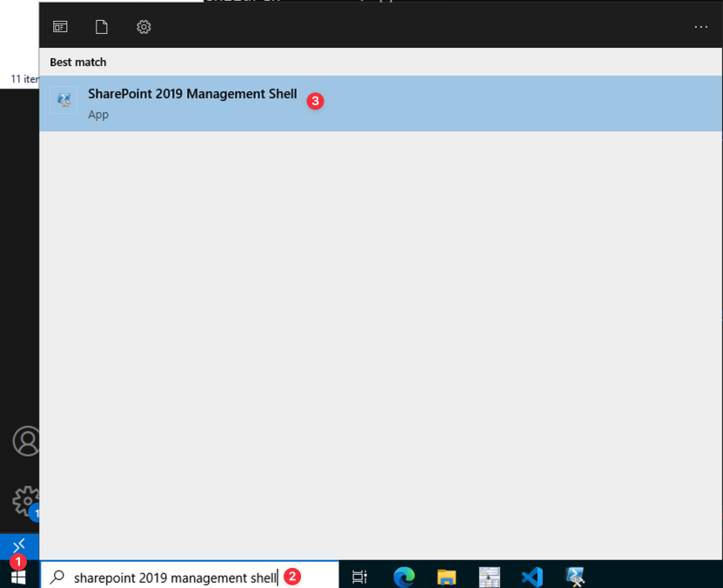Filter search results by Documents

[x=102, y=27]
